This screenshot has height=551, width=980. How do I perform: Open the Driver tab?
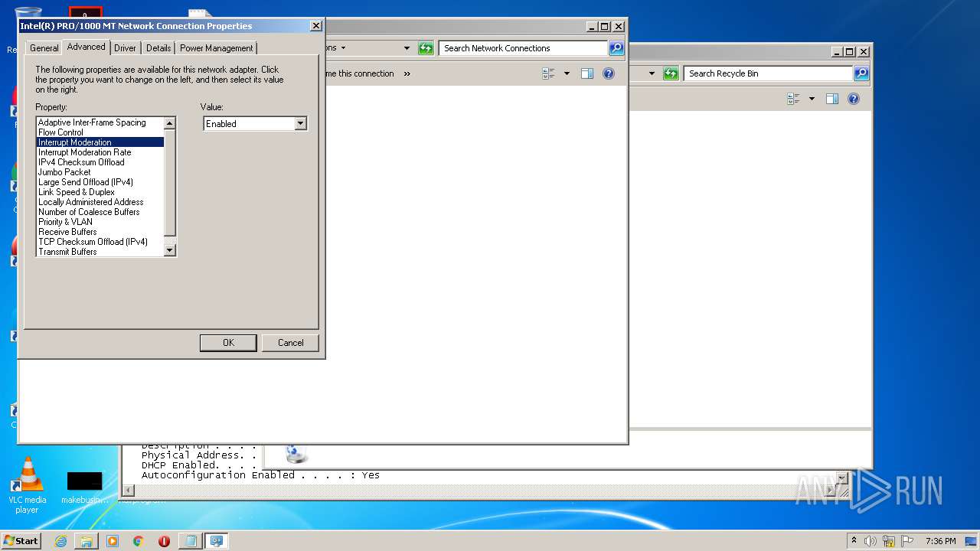(x=125, y=47)
